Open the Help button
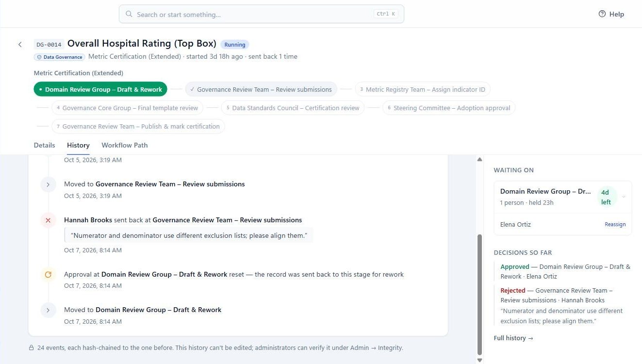 [611, 14]
